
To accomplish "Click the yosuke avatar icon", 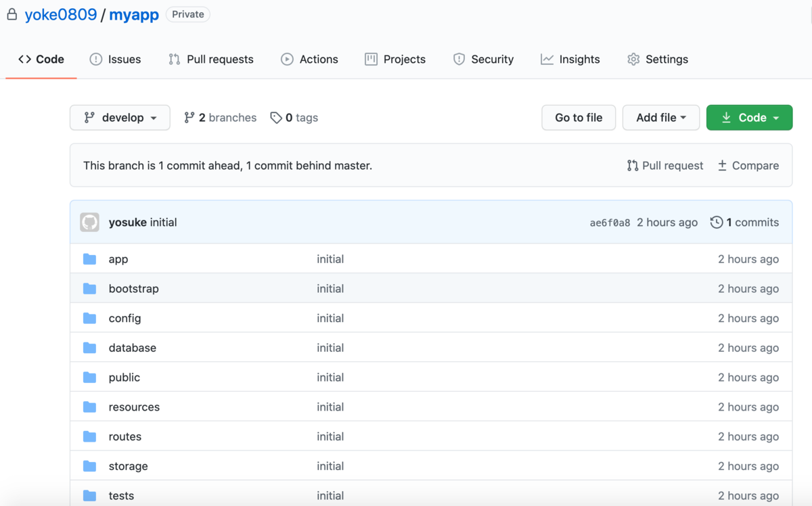I will tap(90, 223).
